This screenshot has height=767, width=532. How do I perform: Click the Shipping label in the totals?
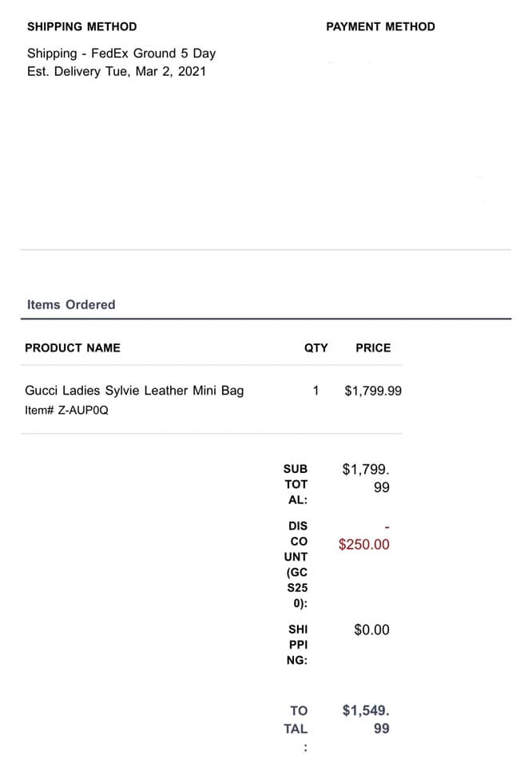(x=298, y=645)
